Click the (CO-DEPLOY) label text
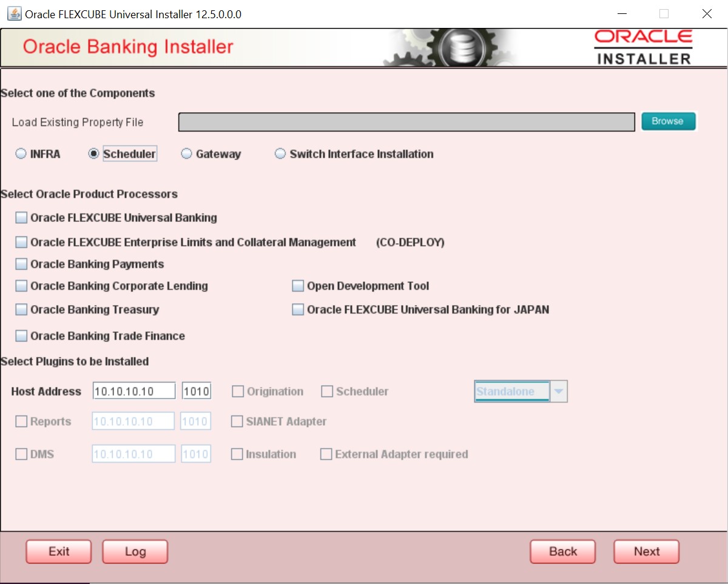The image size is (728, 584). 410,243
